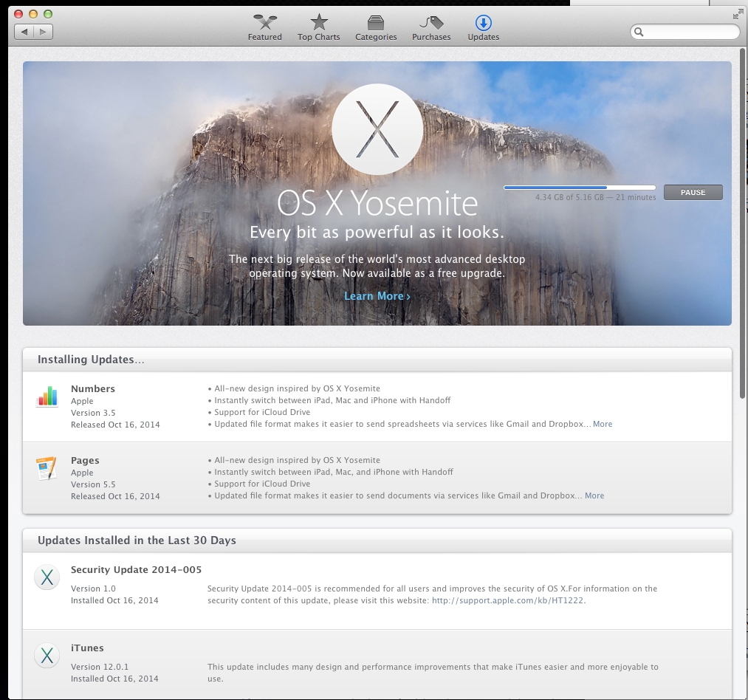Click 'Installed Oct 16, 2014' under iTunes
Image resolution: width=748 pixels, height=700 pixels.
click(x=114, y=679)
